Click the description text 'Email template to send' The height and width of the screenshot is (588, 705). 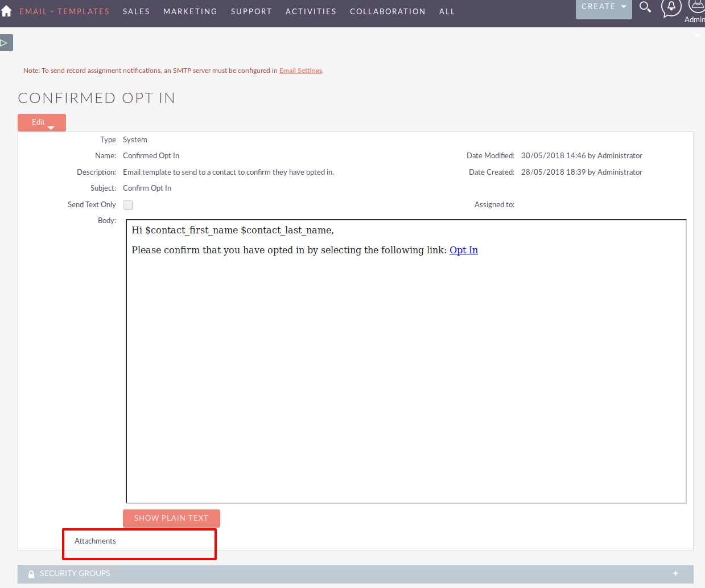click(x=228, y=172)
